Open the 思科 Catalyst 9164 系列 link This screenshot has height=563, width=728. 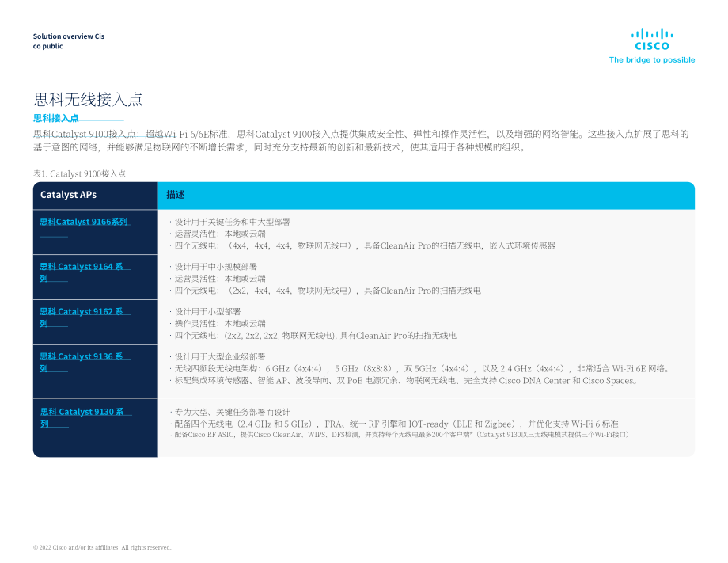[x=81, y=272]
